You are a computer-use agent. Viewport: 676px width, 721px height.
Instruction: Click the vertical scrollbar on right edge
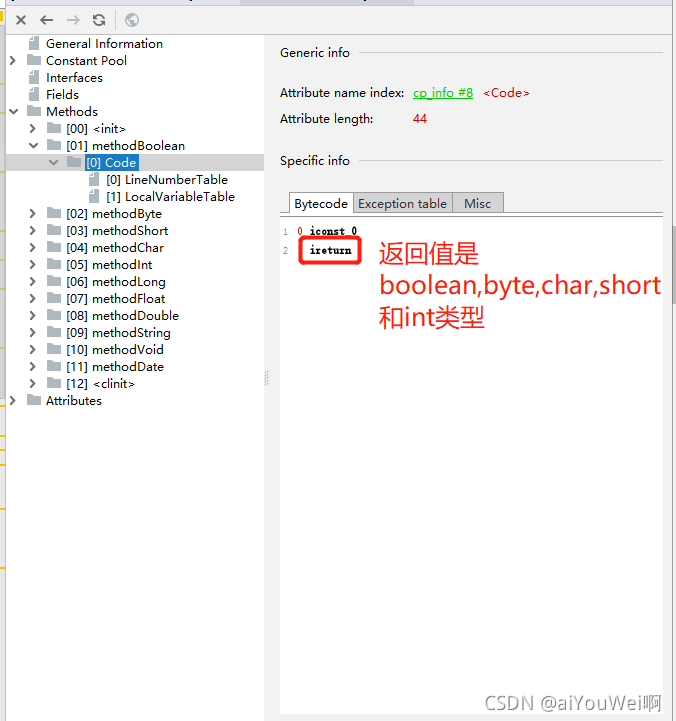tap(674, 264)
